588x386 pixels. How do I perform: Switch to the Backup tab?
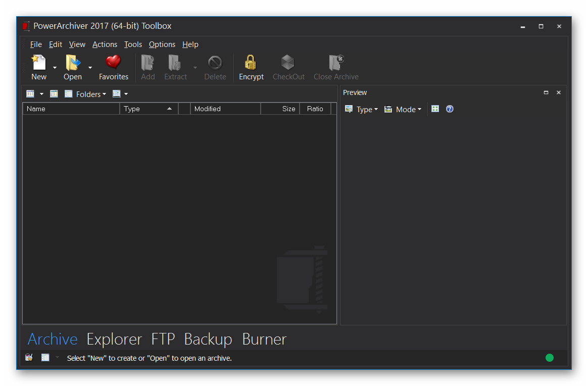pyautogui.click(x=208, y=339)
